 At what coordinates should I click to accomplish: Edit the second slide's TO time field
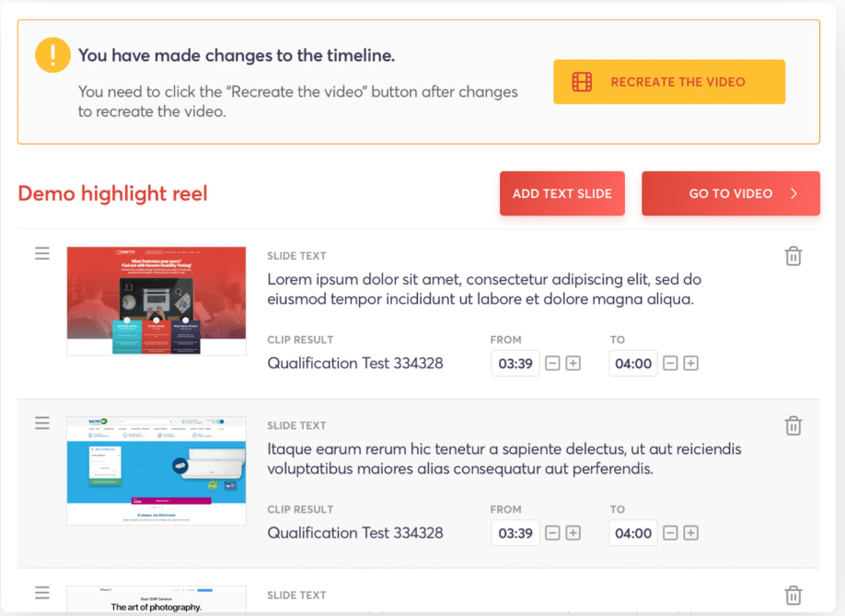coord(633,533)
